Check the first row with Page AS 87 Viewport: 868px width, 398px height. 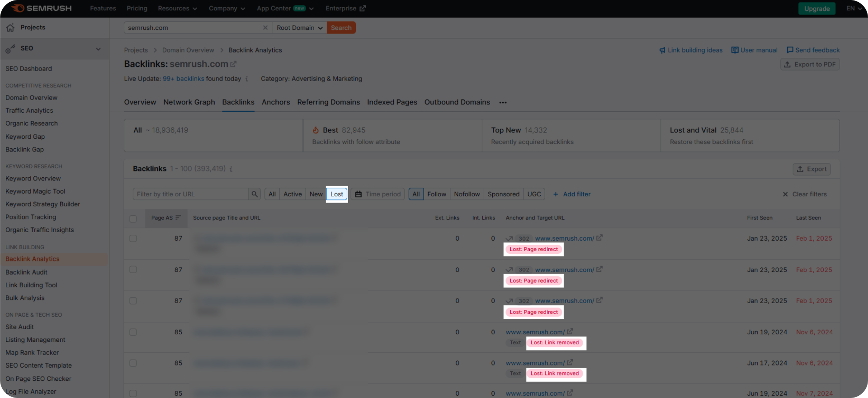[133, 238]
